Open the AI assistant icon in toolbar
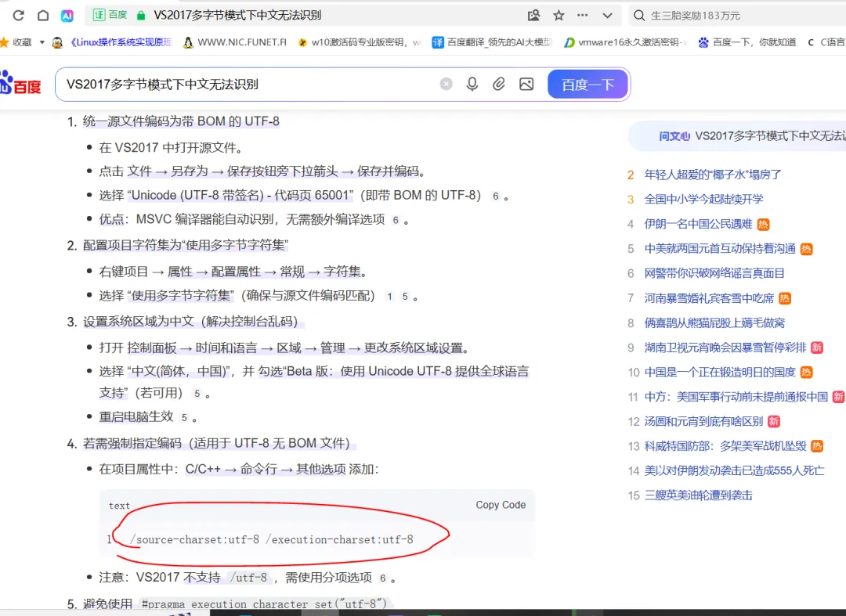The width and height of the screenshot is (846, 616). 67,16
